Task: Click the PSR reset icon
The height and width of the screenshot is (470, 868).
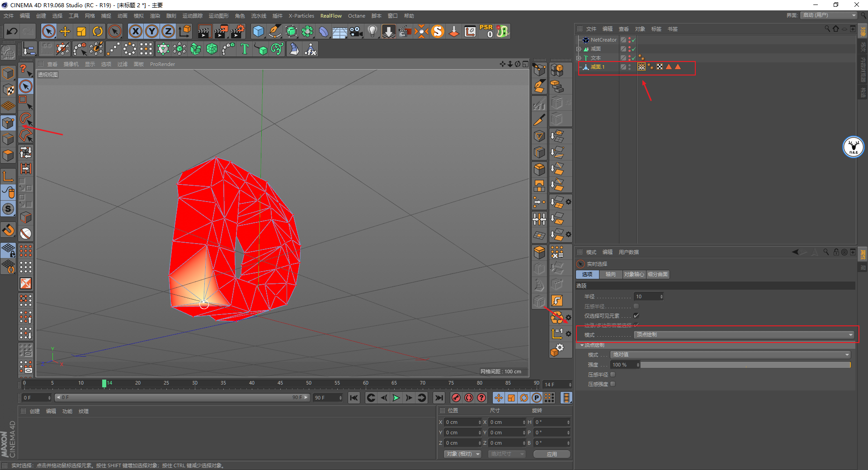Action: pyautogui.click(x=486, y=31)
